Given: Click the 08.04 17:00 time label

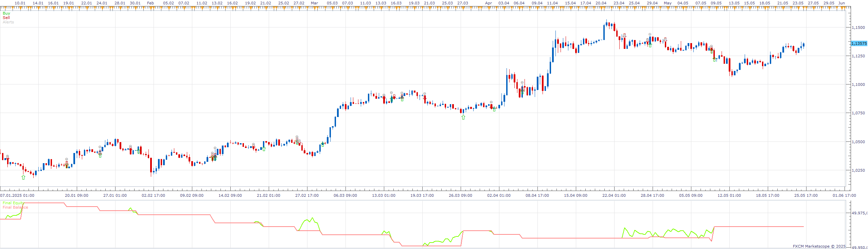Looking at the screenshot, I should tap(537, 195).
